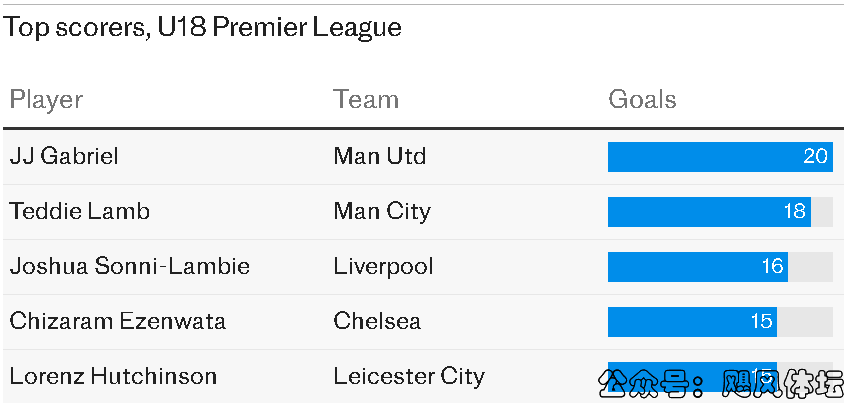The width and height of the screenshot is (849, 405).
Task: Click the Man Utd team cell
Action: (x=380, y=156)
